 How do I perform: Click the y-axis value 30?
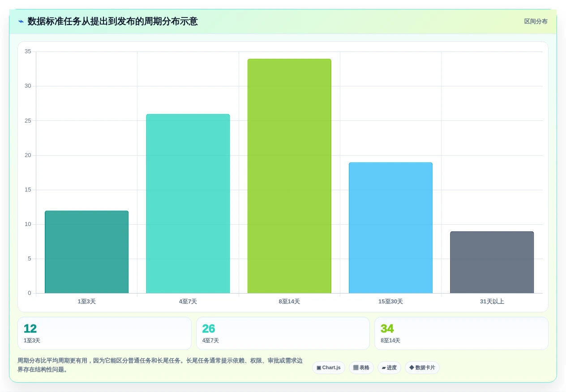28,86
